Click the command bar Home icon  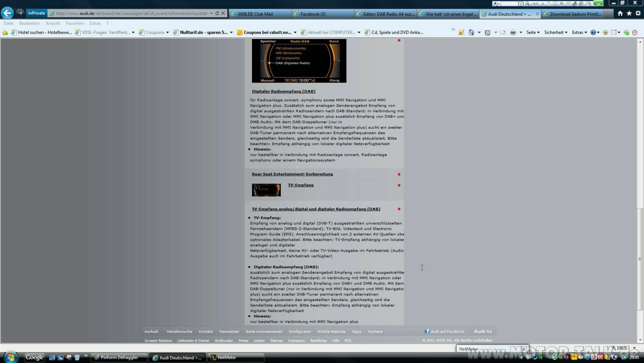(x=471, y=33)
